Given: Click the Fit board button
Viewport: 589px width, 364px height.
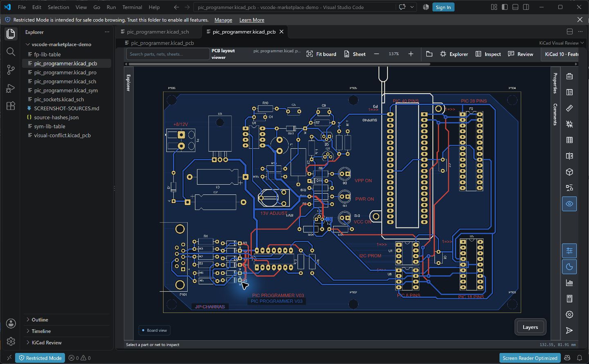Looking at the screenshot, I should 321,54.
